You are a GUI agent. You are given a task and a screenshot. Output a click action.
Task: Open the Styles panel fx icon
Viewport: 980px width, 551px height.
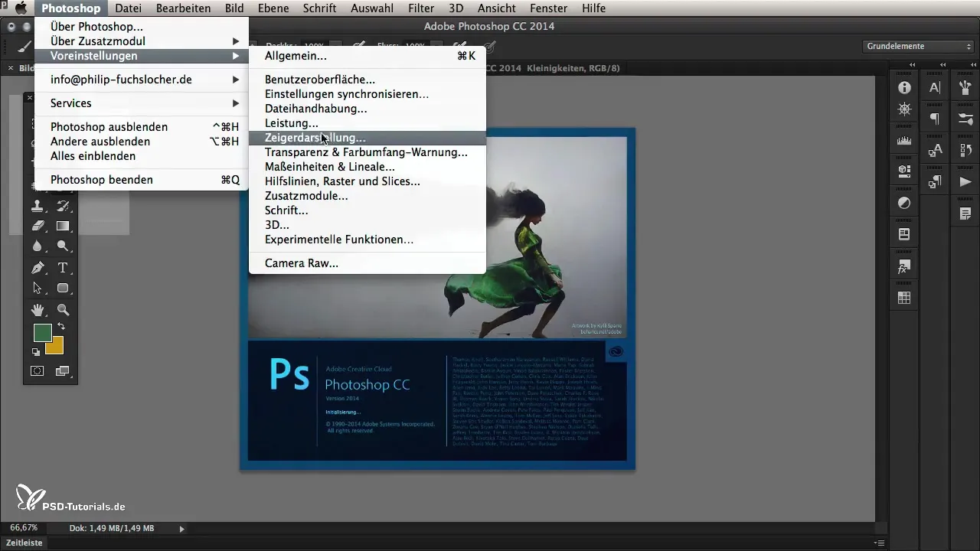pyautogui.click(x=904, y=266)
